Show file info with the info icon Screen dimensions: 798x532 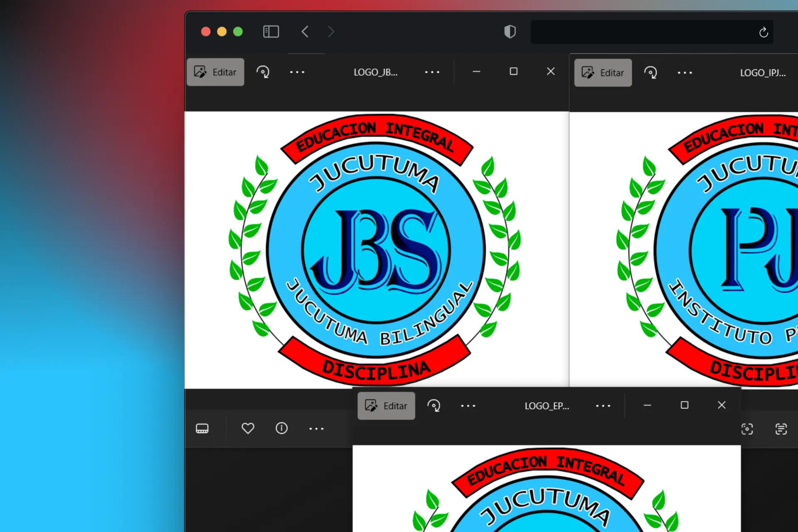(281, 428)
